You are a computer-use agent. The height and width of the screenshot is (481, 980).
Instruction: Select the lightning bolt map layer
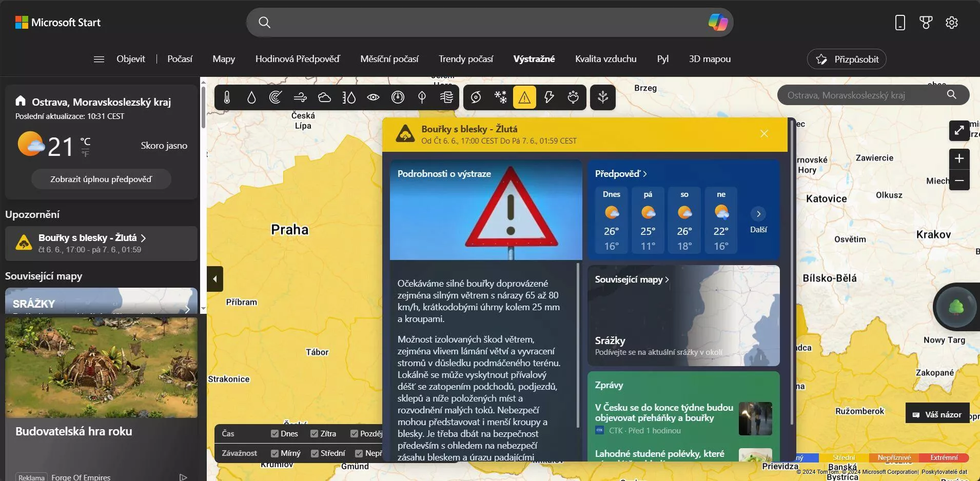tap(549, 97)
